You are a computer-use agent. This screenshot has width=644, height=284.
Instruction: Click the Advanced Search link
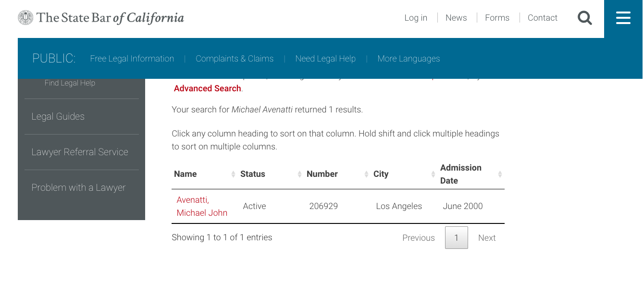[208, 88]
